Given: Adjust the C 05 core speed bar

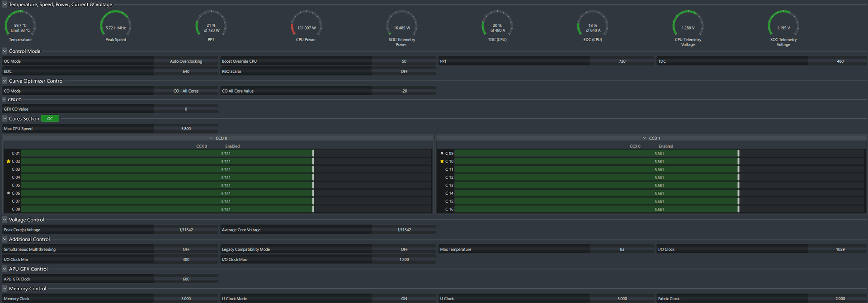Looking at the screenshot, I should [x=226, y=186].
